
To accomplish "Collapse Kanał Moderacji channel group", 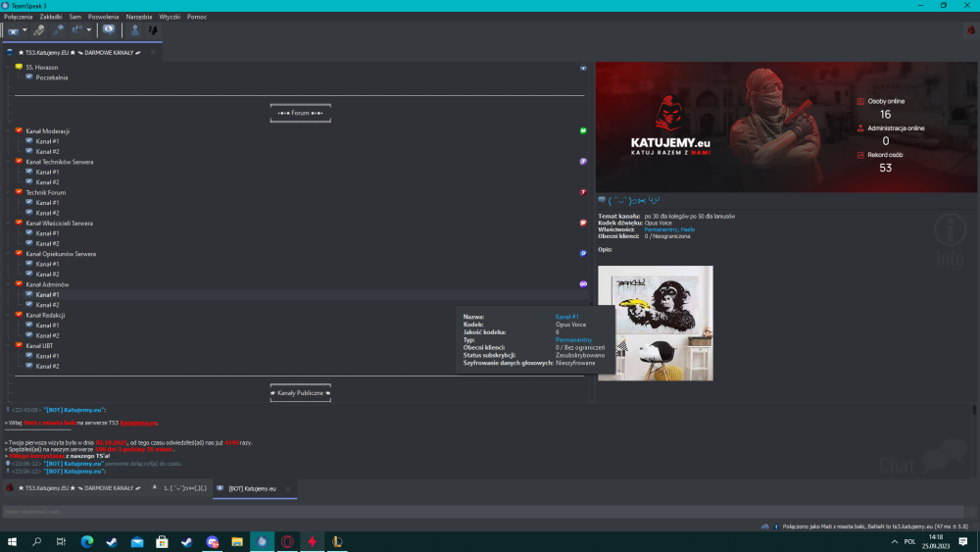I will pyautogui.click(x=8, y=130).
